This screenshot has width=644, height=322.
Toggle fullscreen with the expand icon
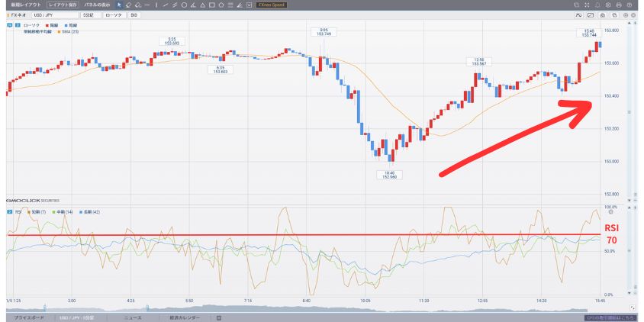pos(587,5)
